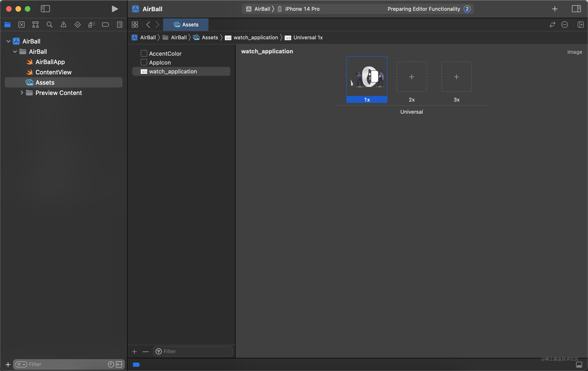Toggle the debug area at bottom right
This screenshot has height=371, width=588.
[x=579, y=365]
